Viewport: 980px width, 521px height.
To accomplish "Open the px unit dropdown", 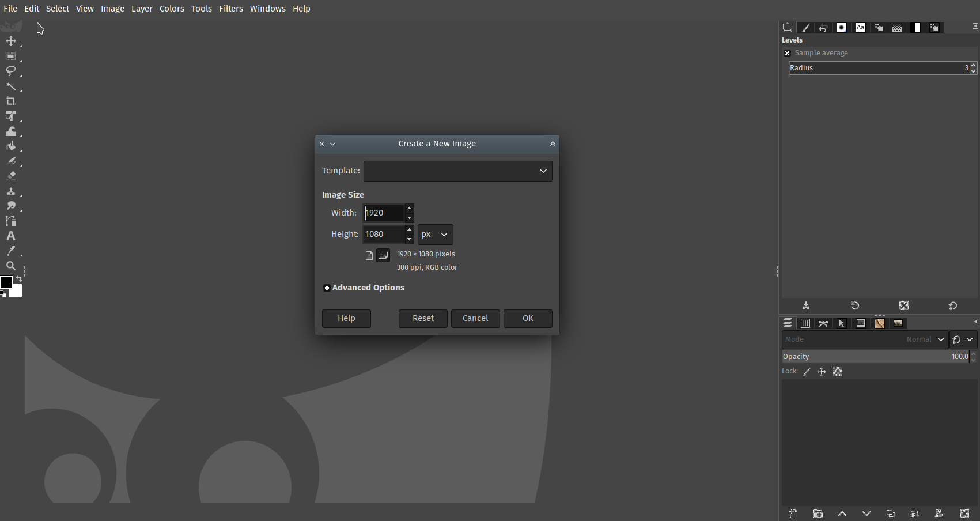I will point(436,235).
